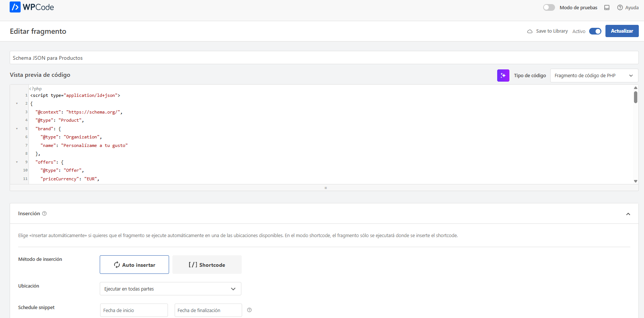Image resolution: width=644 pixels, height=318 pixels.
Task: Select the Auto insertar method
Action: (134, 265)
